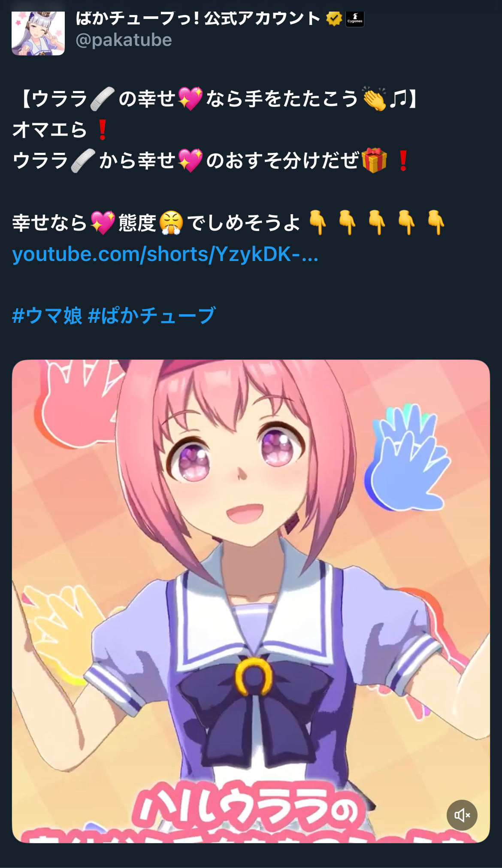Viewport: 502px width, 868px height.
Task: Click the first pointing-down hand emoji
Action: (x=318, y=222)
